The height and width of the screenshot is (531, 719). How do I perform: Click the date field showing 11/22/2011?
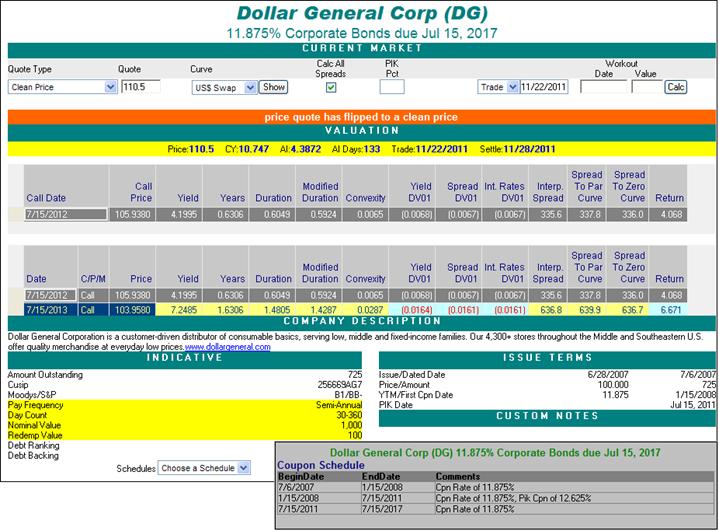coord(544,87)
